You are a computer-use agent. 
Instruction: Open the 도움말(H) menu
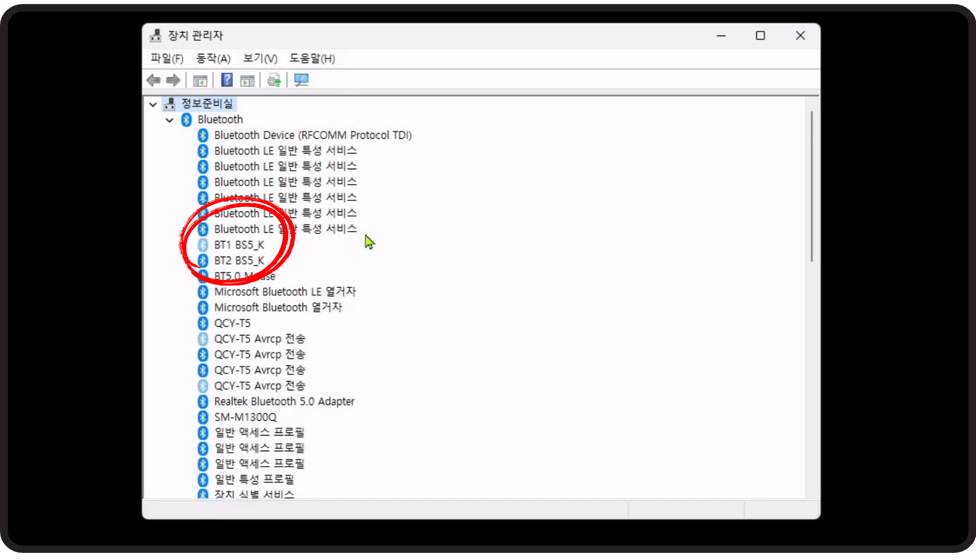click(x=312, y=58)
